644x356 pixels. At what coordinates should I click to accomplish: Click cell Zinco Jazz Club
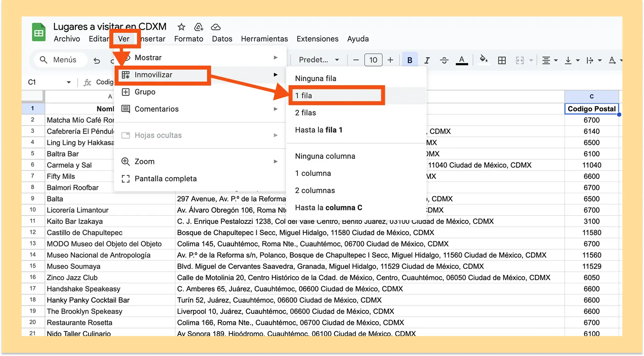pyautogui.click(x=110, y=278)
